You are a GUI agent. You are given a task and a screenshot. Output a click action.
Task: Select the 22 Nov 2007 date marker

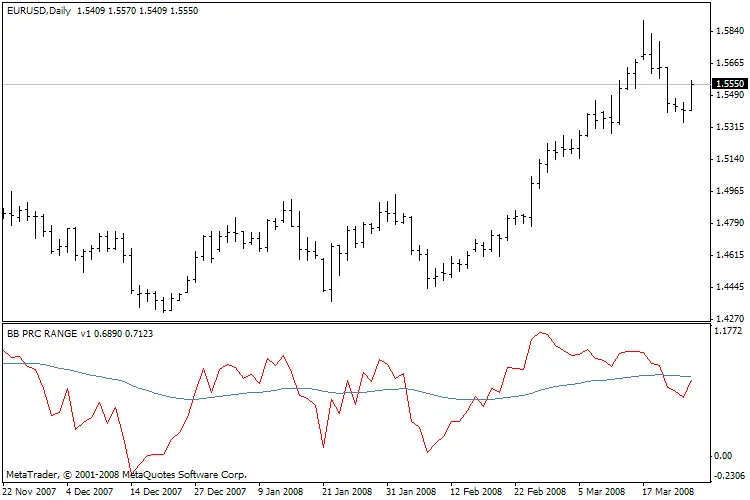click(29, 492)
